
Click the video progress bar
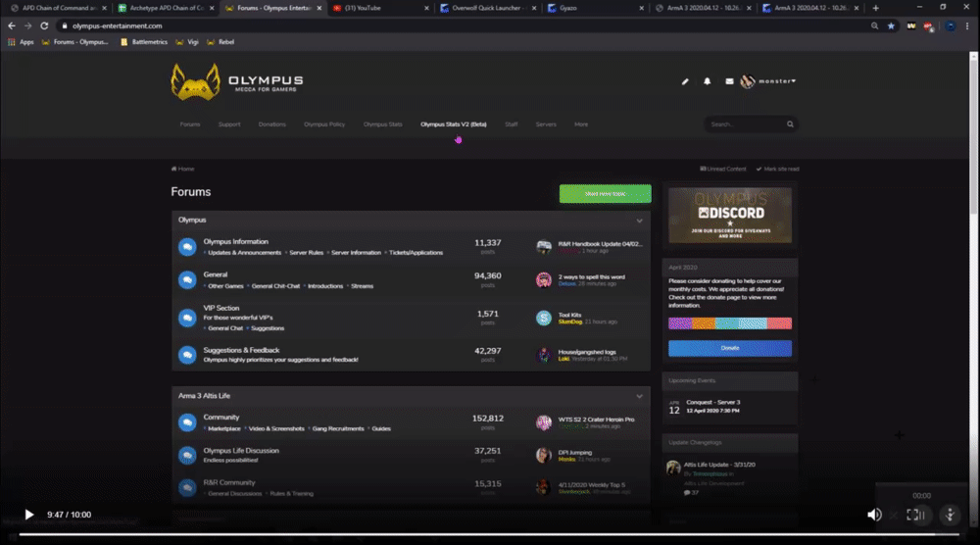tap(489, 534)
